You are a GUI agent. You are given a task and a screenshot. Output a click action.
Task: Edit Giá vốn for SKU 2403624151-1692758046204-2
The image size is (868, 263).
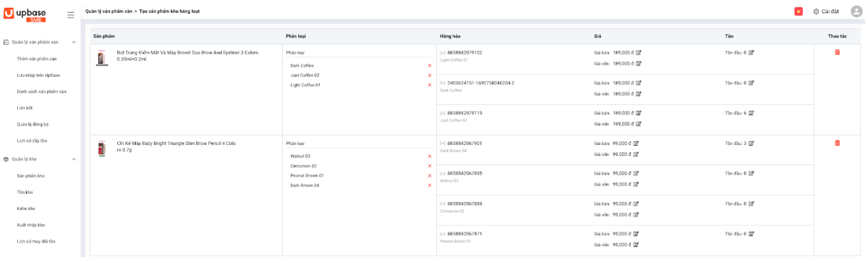tap(639, 94)
